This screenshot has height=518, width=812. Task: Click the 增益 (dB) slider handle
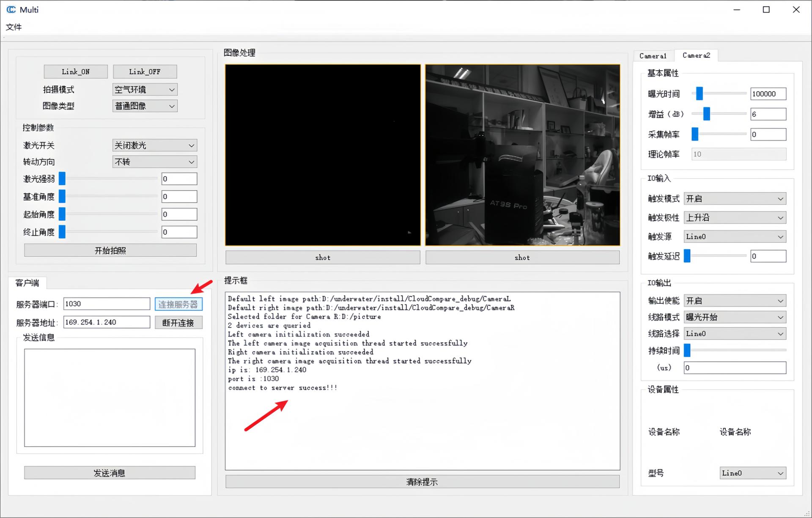pos(706,114)
